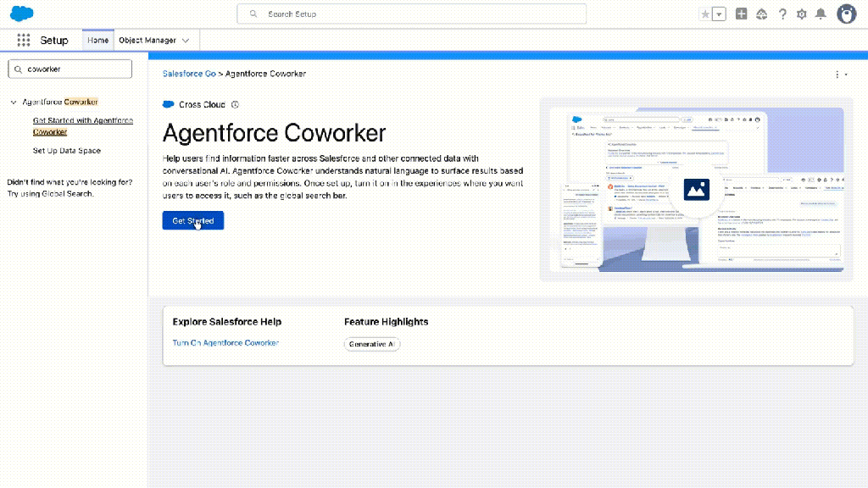Click the image icon on the preview
868x488 pixels.
[697, 189]
